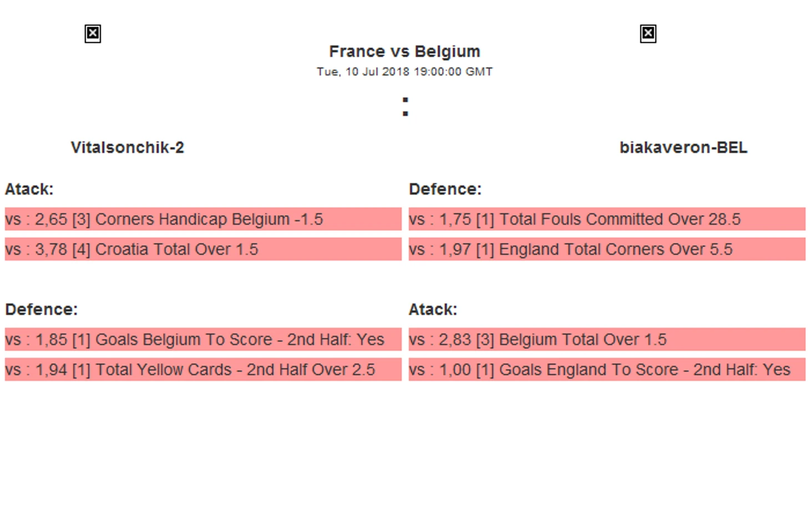This screenshot has height=532, width=810.
Task: Click the left Atack heading
Action: [x=29, y=189]
